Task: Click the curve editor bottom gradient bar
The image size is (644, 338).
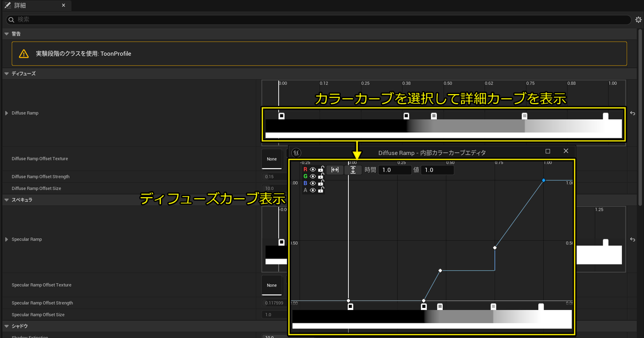Action: 431,319
